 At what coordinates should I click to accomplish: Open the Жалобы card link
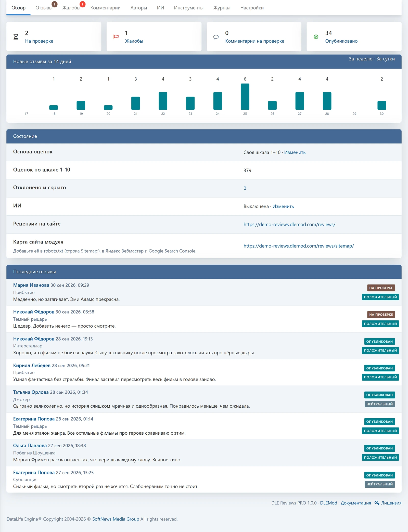tap(134, 41)
